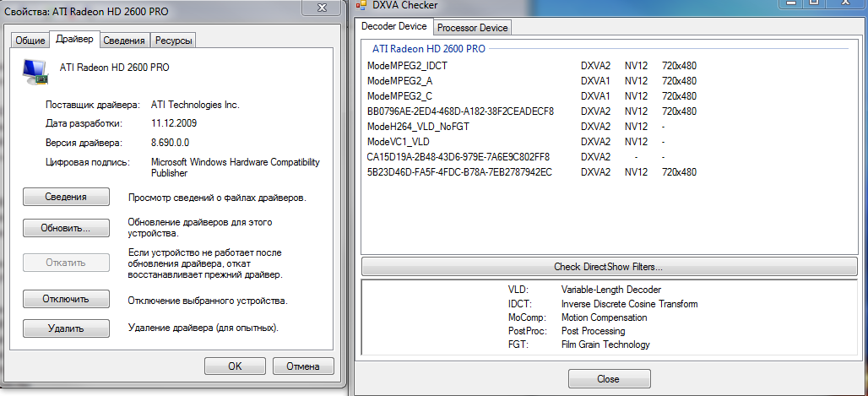This screenshot has width=868, height=396.
Task: Click the Close button in DXVA Checker
Action: (x=609, y=379)
